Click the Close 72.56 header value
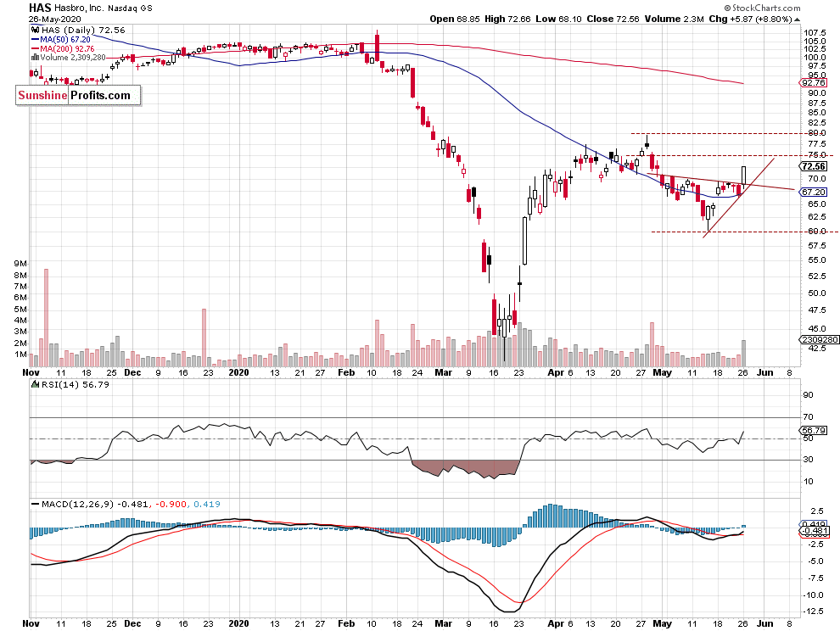The height and width of the screenshot is (631, 840). [x=613, y=19]
